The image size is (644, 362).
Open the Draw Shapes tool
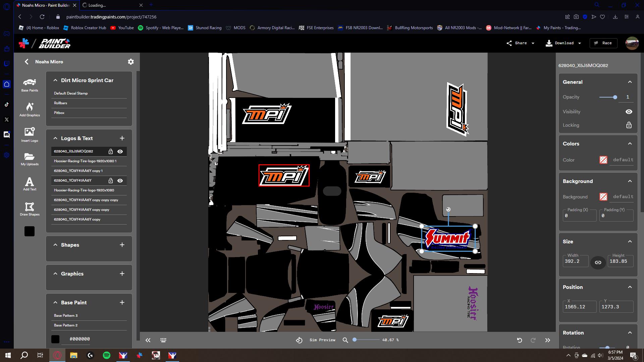30,208
